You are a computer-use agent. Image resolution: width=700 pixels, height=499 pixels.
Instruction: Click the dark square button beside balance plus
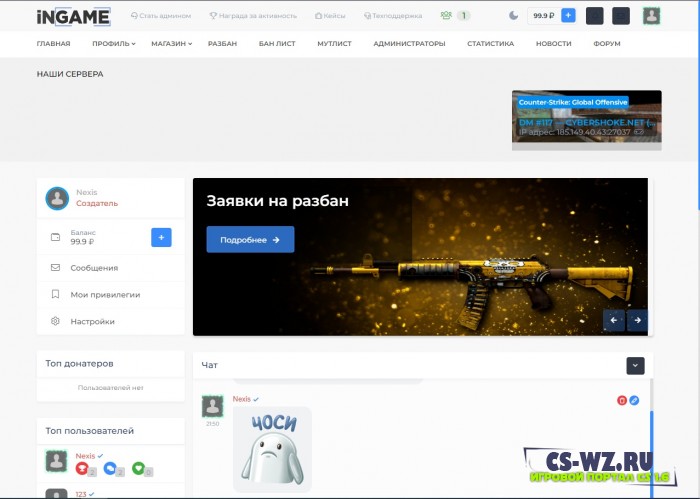pyautogui.click(x=594, y=16)
